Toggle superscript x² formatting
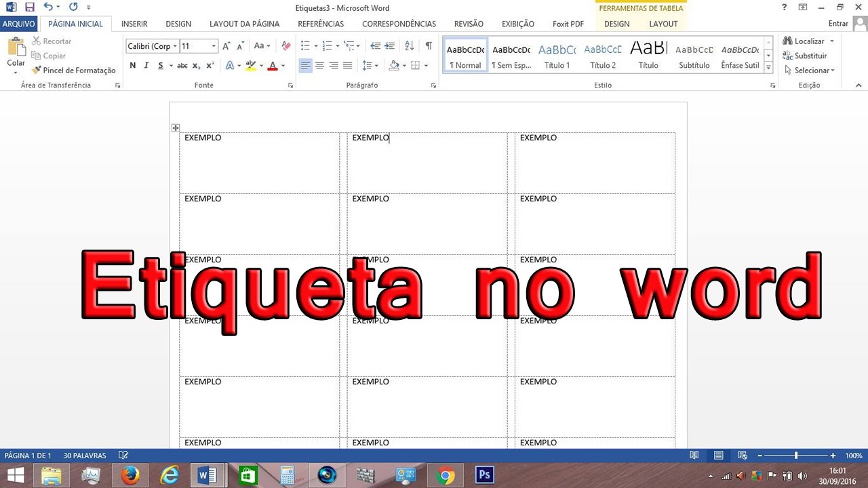The width and height of the screenshot is (868, 488). pos(210,66)
